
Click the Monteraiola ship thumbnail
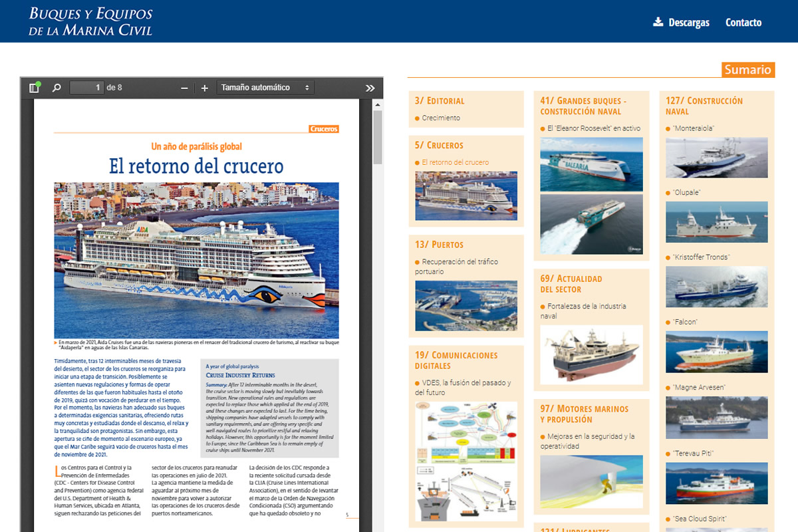(717, 158)
